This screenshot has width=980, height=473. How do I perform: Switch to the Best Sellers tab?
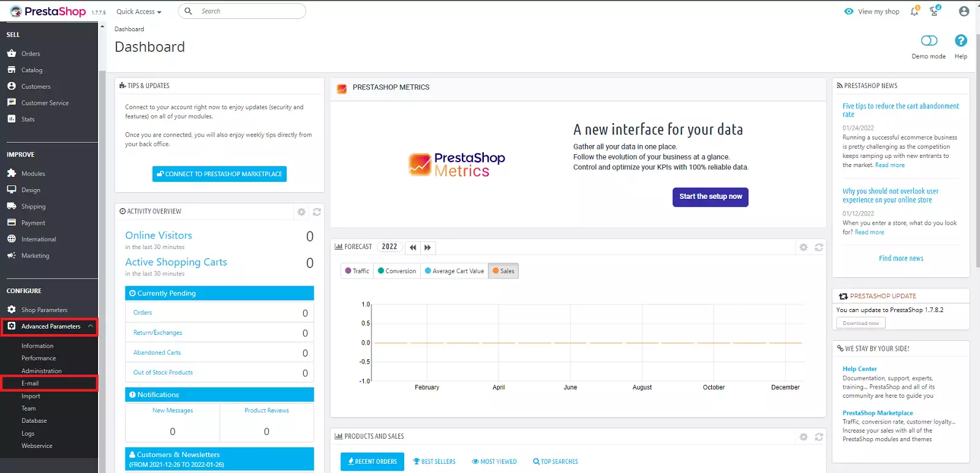(434, 462)
